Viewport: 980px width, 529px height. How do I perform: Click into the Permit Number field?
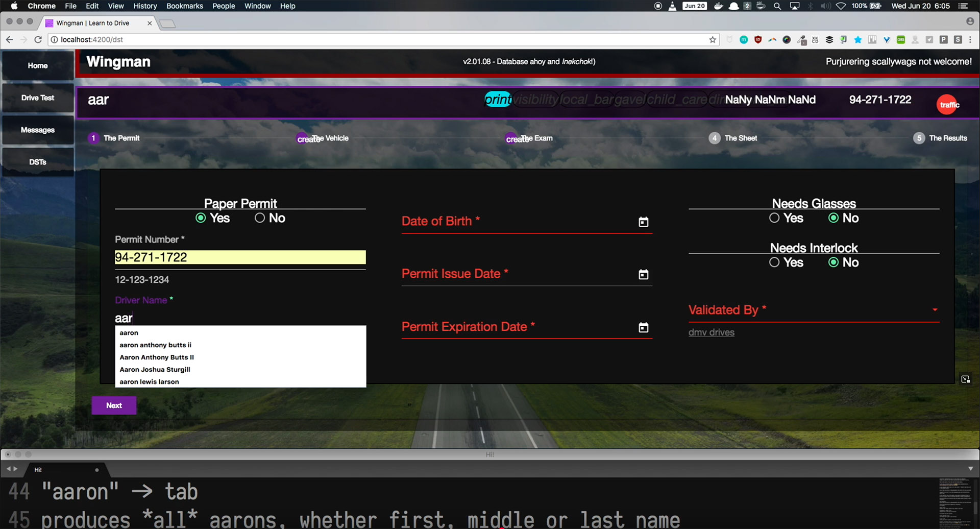coord(240,257)
